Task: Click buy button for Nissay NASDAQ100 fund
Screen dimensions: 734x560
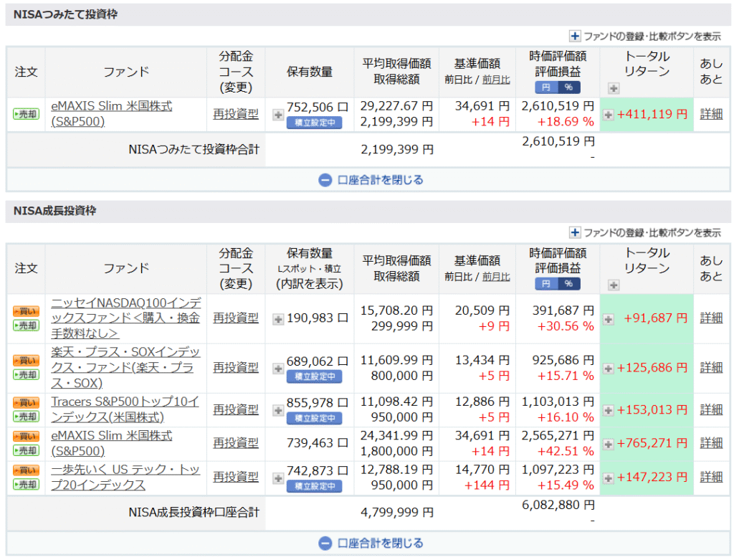Action: (27, 311)
